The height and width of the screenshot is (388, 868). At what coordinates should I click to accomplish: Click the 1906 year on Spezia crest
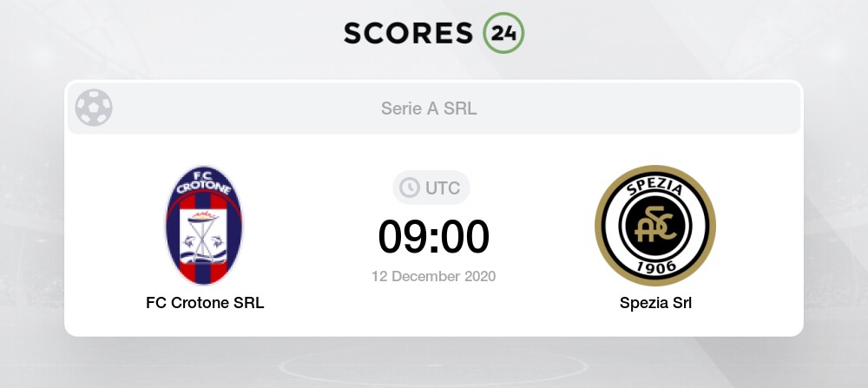[655, 266]
